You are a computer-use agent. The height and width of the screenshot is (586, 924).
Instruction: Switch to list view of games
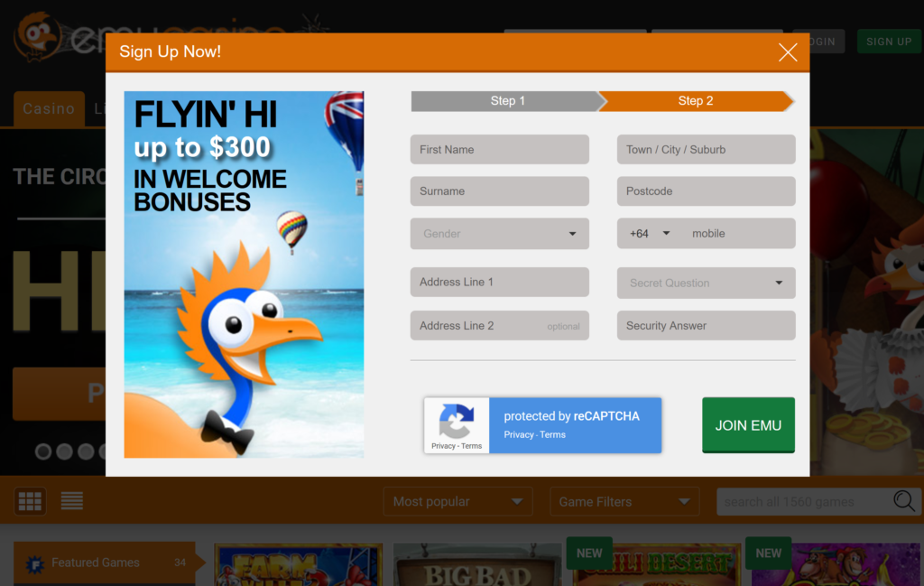(x=72, y=501)
